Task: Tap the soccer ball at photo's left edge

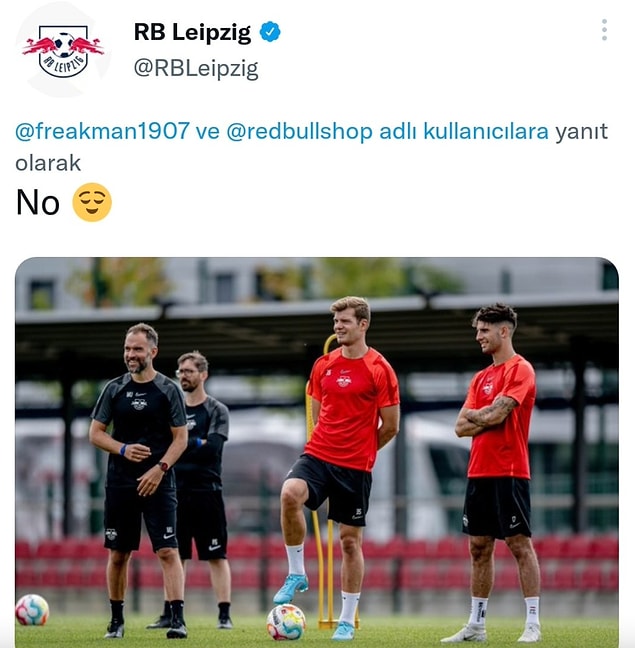Action: point(32,610)
